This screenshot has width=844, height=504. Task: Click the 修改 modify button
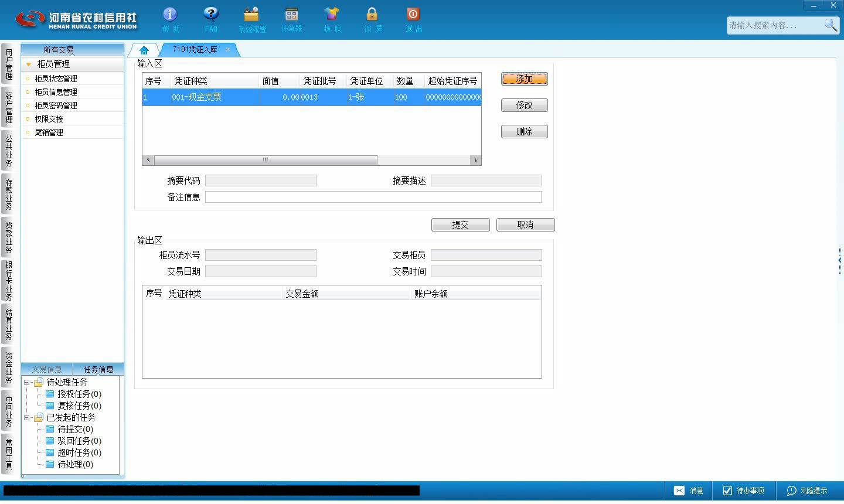(x=524, y=105)
